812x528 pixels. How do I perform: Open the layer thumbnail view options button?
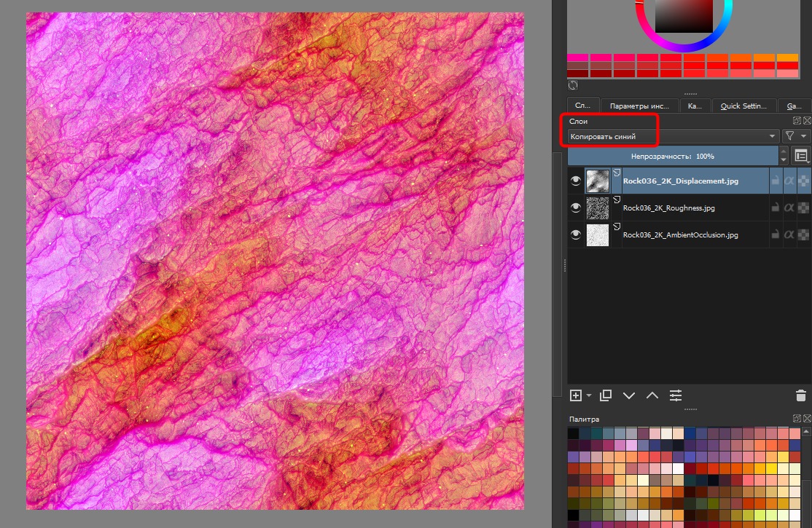point(801,156)
